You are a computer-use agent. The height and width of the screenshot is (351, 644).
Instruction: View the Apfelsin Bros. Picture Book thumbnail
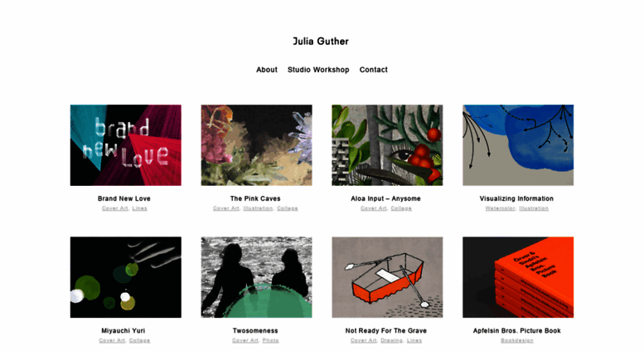[518, 277]
